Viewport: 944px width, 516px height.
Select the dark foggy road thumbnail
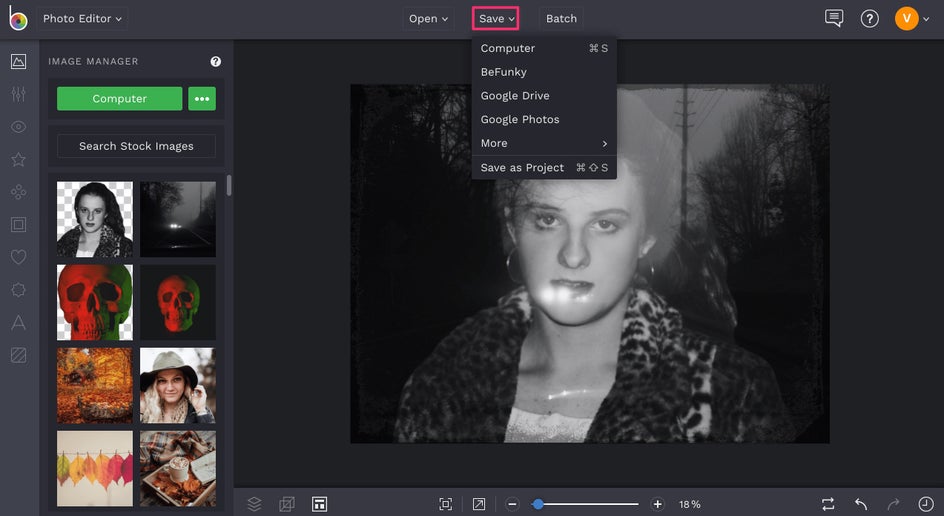tap(178, 219)
